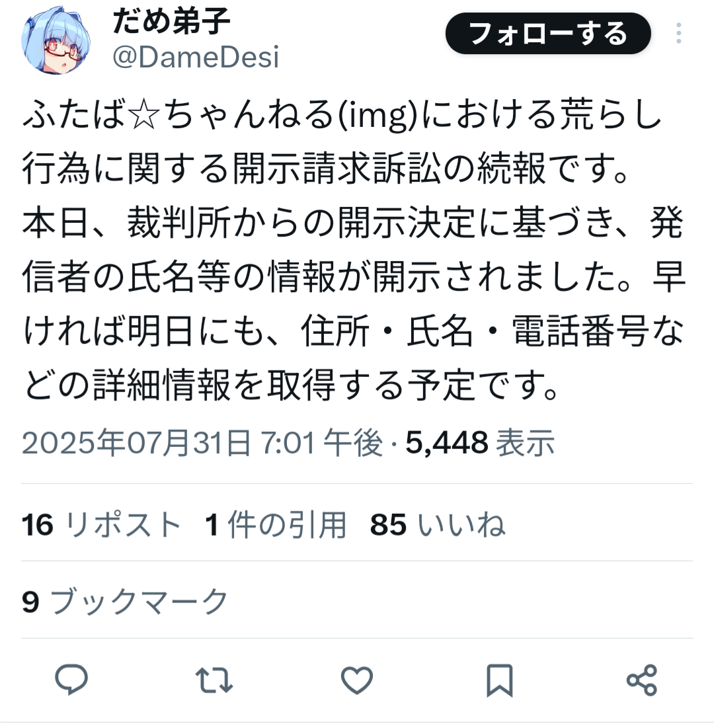Open the 2025年07月31日 7:01 午後 timestamp

pos(202,442)
